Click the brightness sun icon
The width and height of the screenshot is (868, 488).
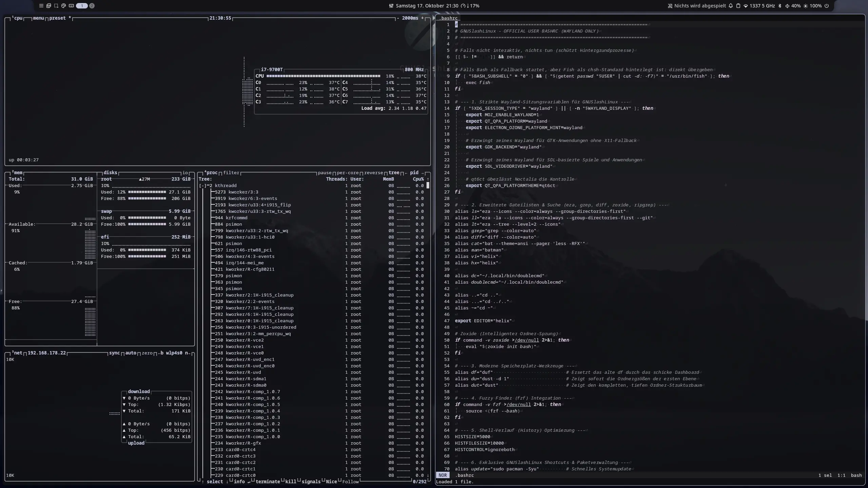(806, 6)
